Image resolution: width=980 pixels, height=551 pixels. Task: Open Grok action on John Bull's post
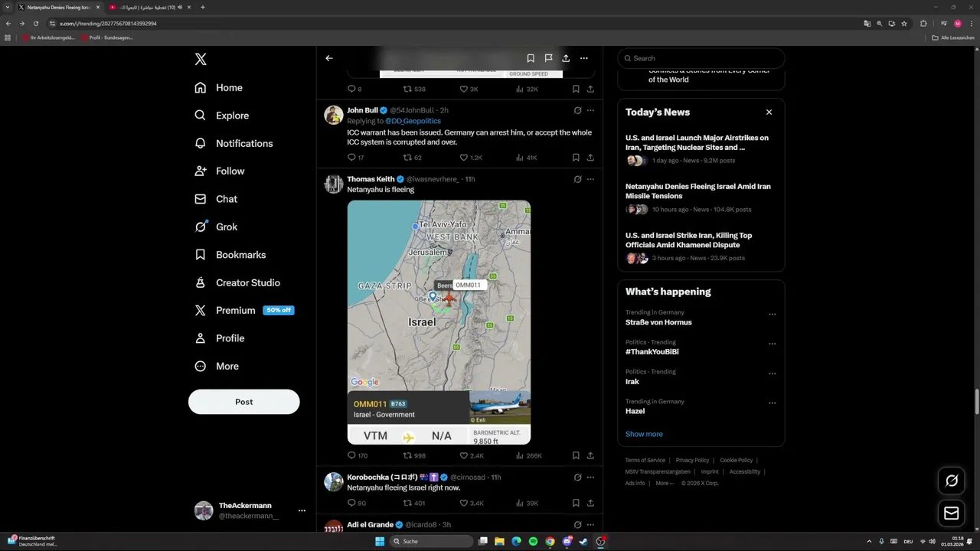tap(577, 110)
